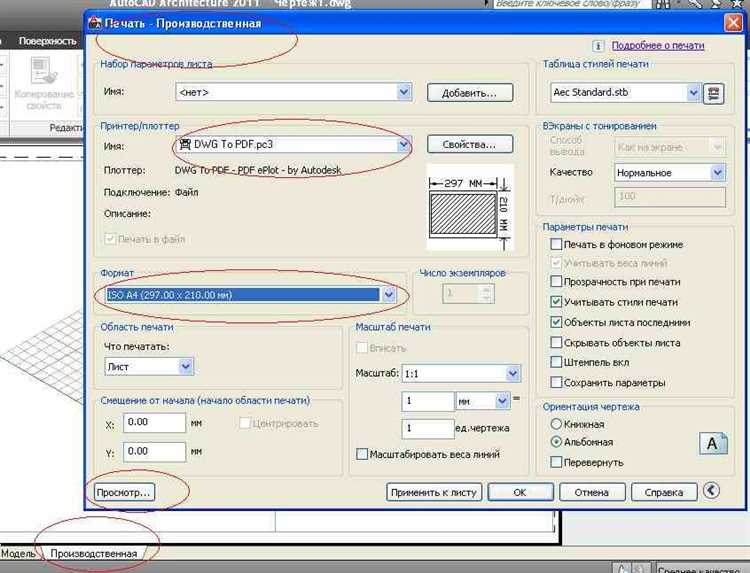
Task: Switch to the Производственная layout tab
Action: [94, 553]
